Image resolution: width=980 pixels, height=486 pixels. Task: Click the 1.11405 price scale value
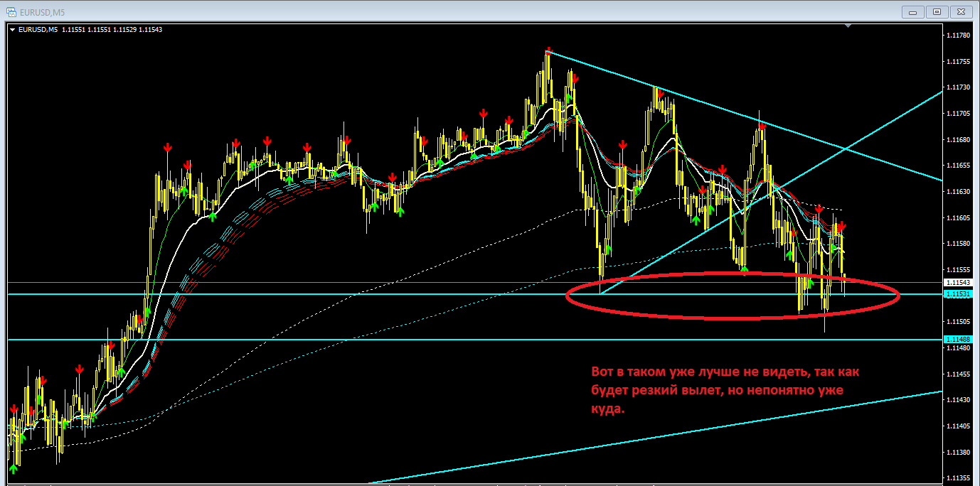click(x=959, y=426)
